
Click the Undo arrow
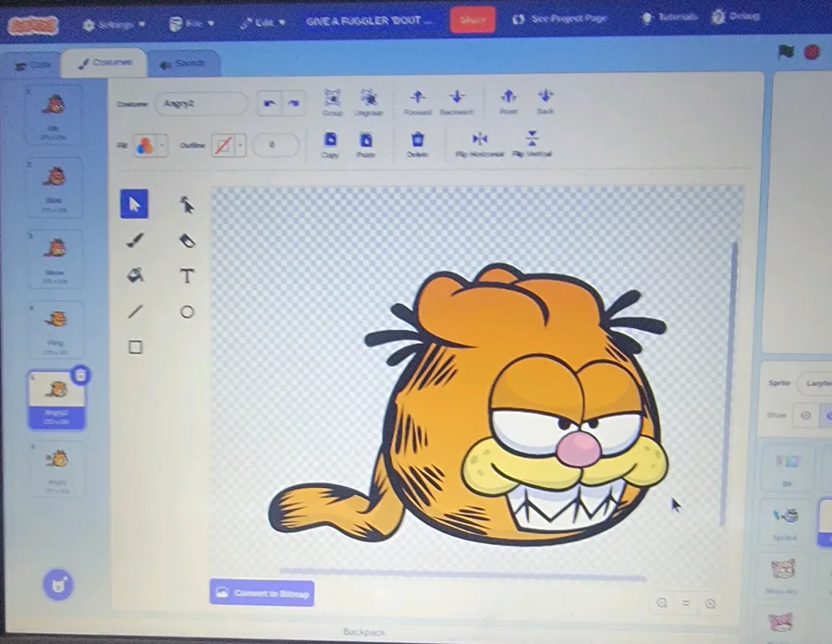coord(269,103)
